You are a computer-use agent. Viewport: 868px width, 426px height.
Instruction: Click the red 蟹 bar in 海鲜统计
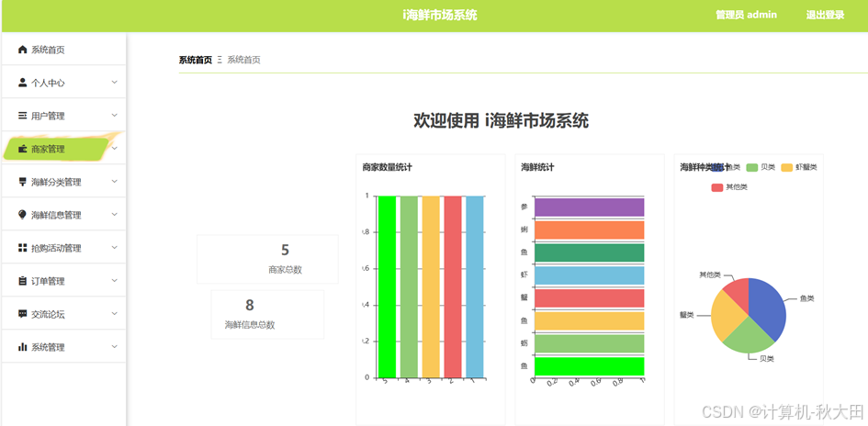(589, 298)
